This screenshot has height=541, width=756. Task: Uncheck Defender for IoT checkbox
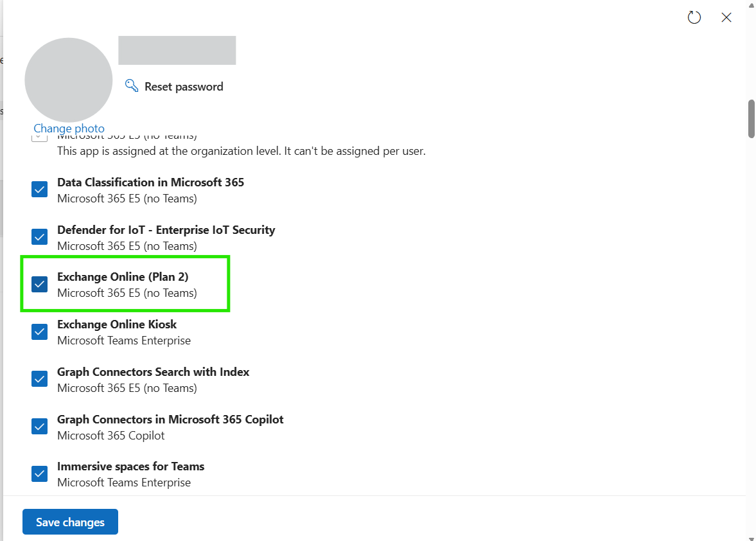click(x=40, y=236)
